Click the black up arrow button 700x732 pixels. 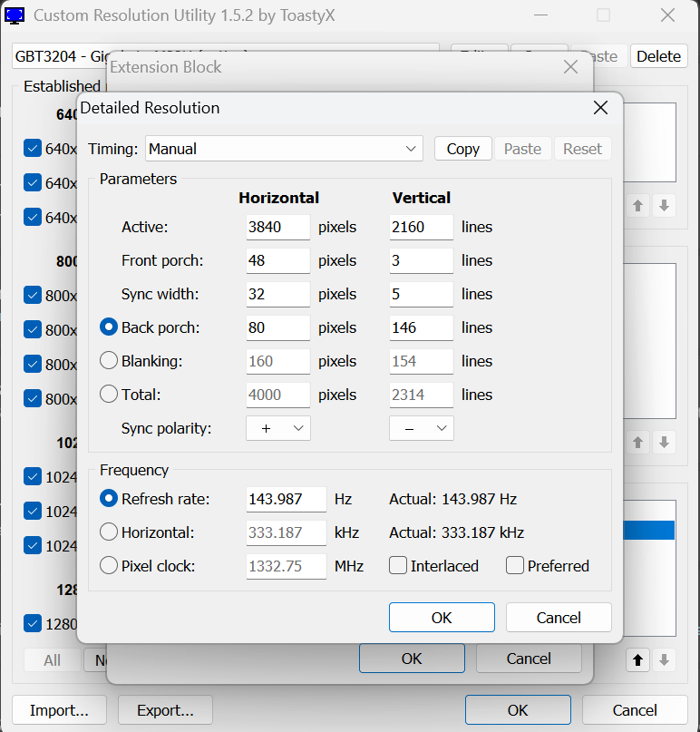coord(637,660)
